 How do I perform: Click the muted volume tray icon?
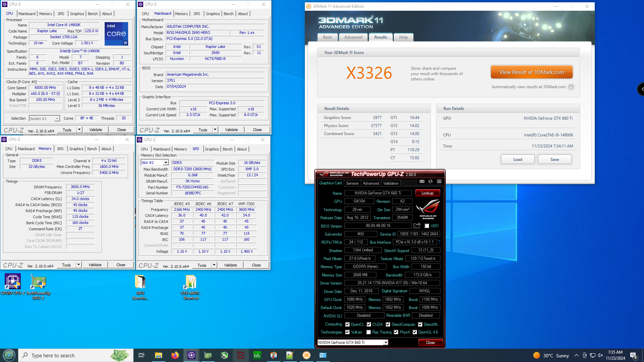tap(600, 355)
